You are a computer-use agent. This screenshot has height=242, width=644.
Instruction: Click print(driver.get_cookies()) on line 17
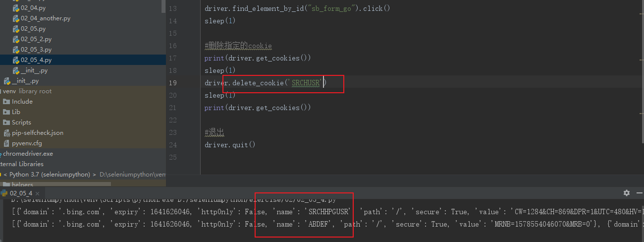coord(258,58)
